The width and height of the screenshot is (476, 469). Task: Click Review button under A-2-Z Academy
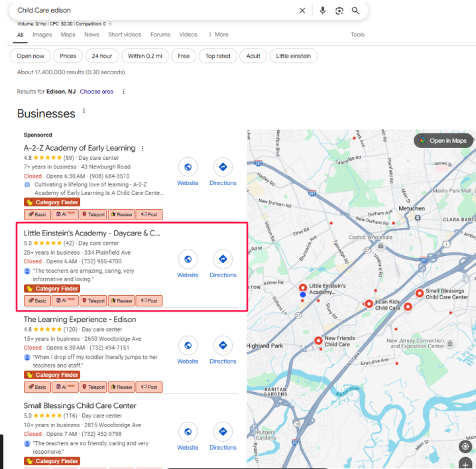tap(121, 214)
